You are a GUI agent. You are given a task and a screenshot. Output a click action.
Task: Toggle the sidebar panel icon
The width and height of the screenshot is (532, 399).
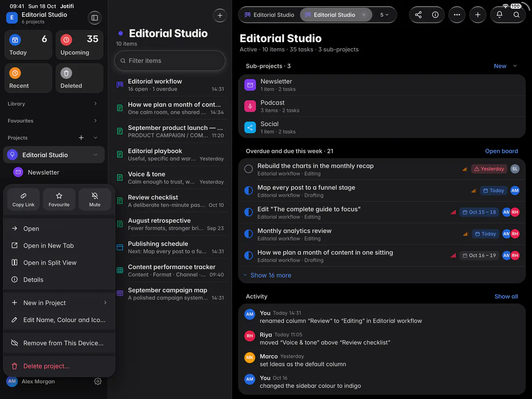94,18
